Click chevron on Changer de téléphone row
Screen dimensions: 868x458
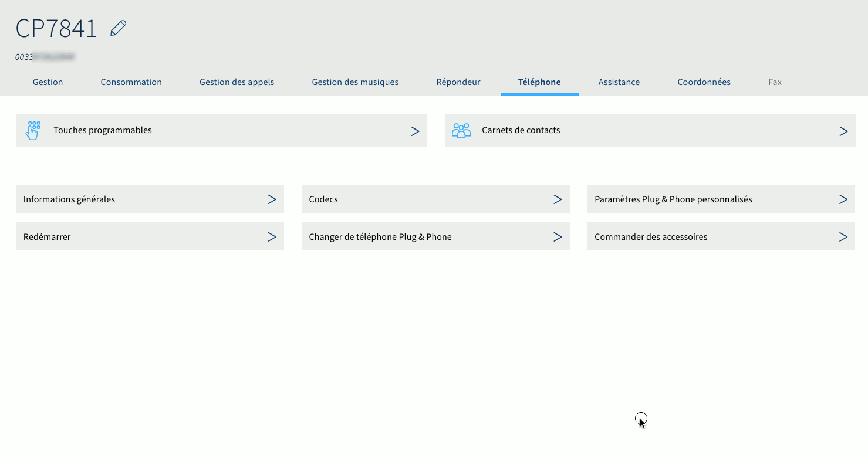(558, 237)
